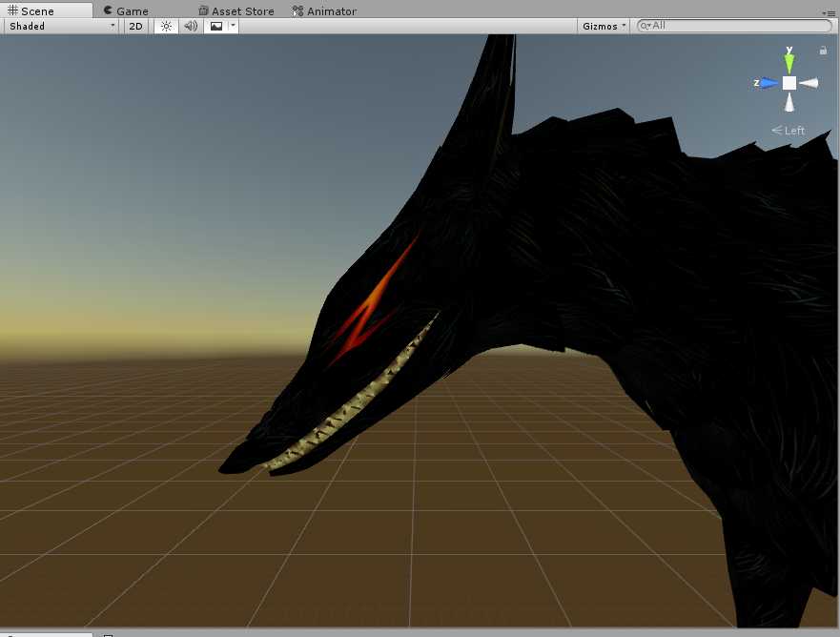Click the blue Z axis gizmo cone
Screen dimensions: 840x637
(768, 83)
